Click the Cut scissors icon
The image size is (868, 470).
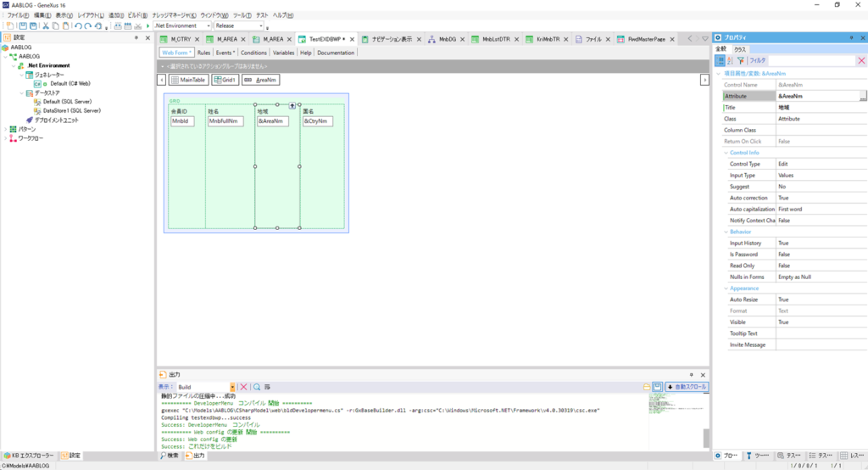click(x=46, y=26)
